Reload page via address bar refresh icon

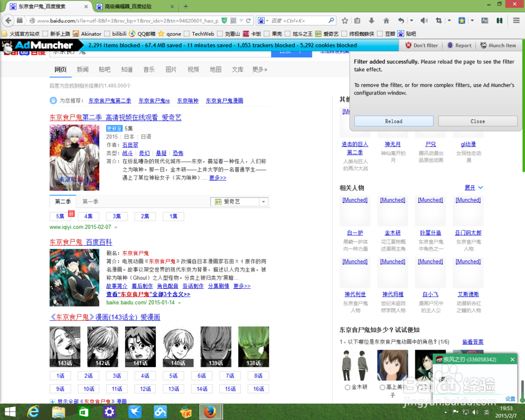[x=248, y=21]
